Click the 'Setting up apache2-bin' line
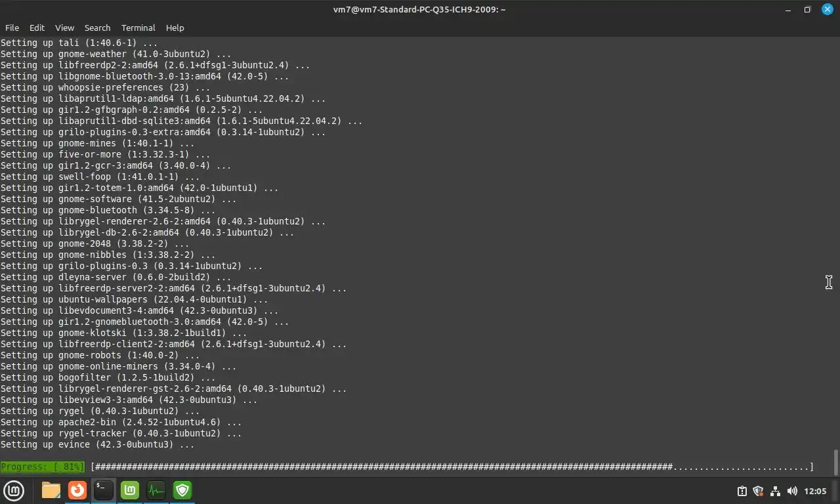840x504 pixels. (121, 422)
